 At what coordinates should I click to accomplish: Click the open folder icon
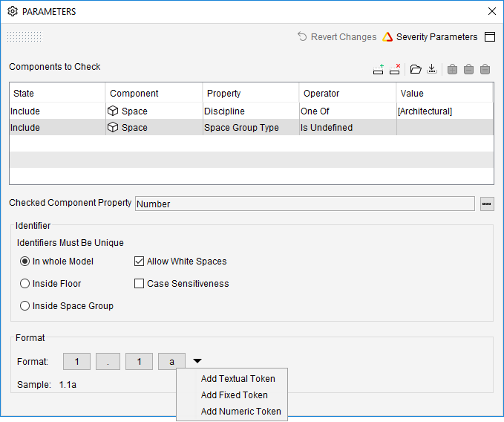[416, 69]
